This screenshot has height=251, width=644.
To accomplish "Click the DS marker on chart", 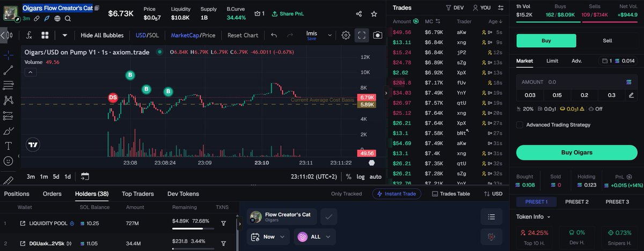I will 113,98.
